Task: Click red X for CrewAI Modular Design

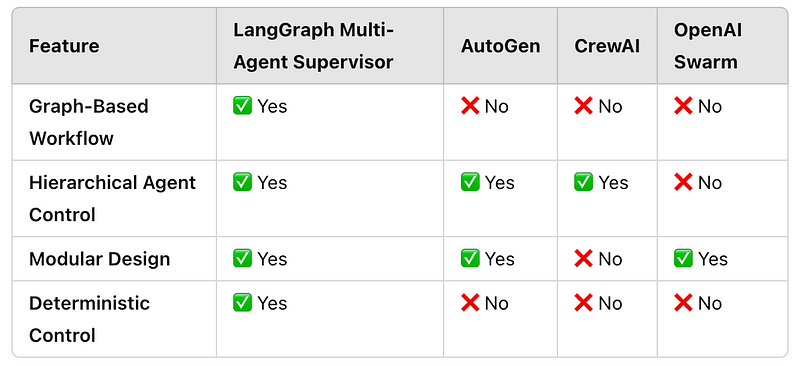Action: 583,258
